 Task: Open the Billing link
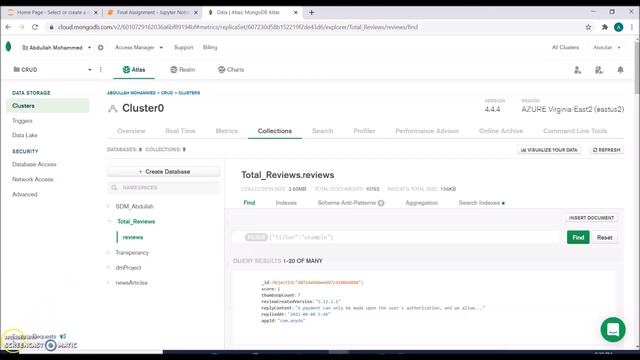tap(210, 47)
